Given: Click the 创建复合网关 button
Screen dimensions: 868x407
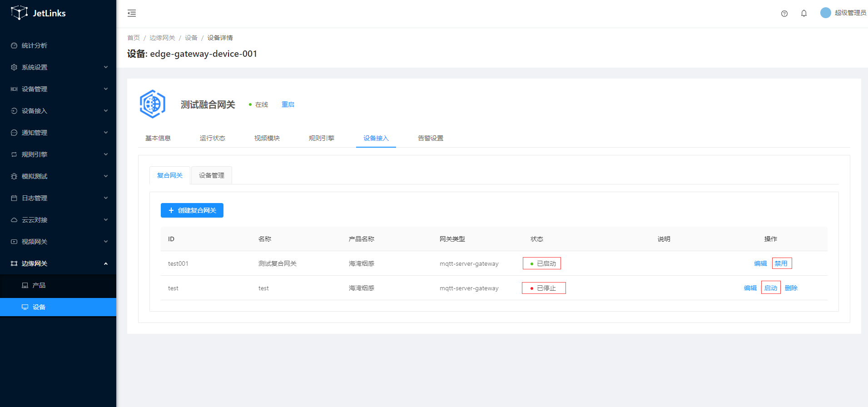Looking at the screenshot, I should point(192,210).
